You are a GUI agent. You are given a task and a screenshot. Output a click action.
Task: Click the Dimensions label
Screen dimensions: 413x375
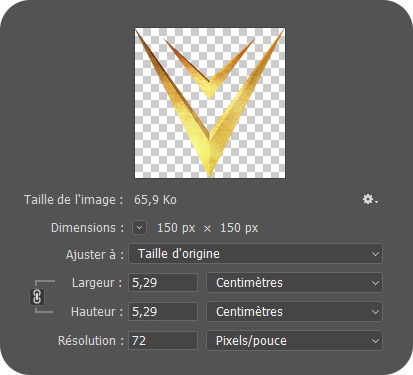pos(87,228)
